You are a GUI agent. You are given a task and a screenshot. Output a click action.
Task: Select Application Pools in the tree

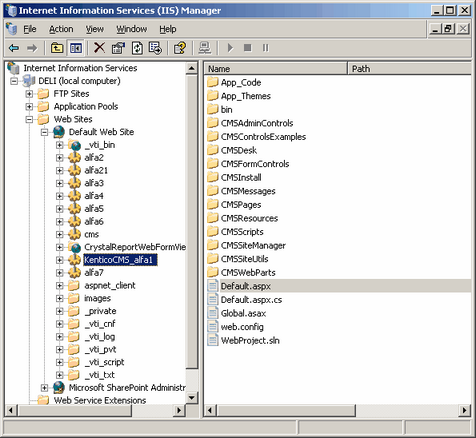click(x=86, y=107)
